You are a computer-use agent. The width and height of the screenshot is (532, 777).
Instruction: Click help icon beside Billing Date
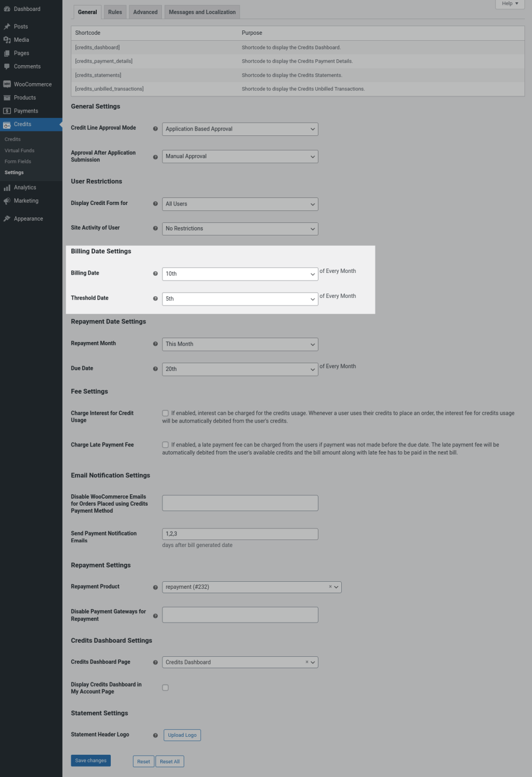pyautogui.click(x=155, y=273)
